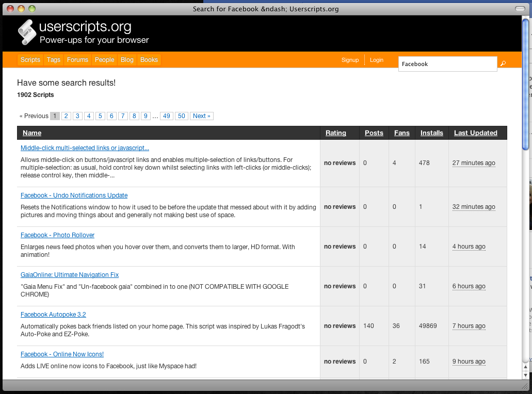Click the Next » pagination link
532x394 pixels.
tap(201, 116)
